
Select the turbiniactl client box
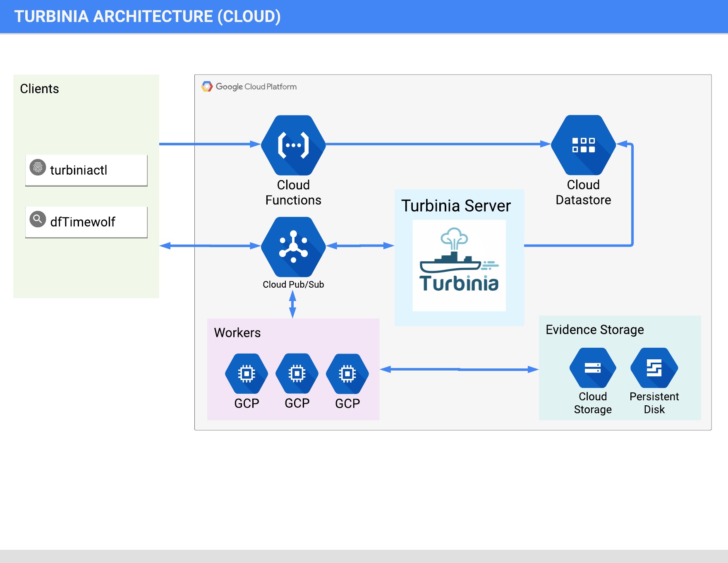click(x=86, y=170)
